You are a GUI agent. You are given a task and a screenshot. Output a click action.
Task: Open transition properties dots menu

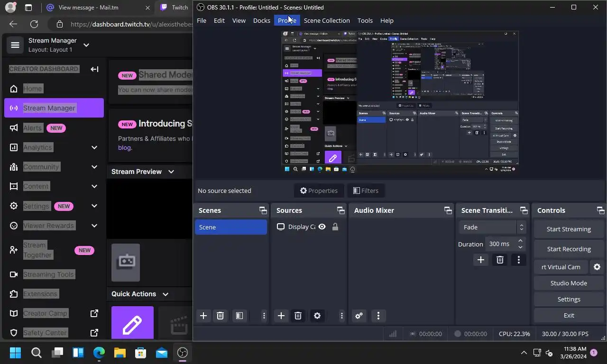[519, 260]
